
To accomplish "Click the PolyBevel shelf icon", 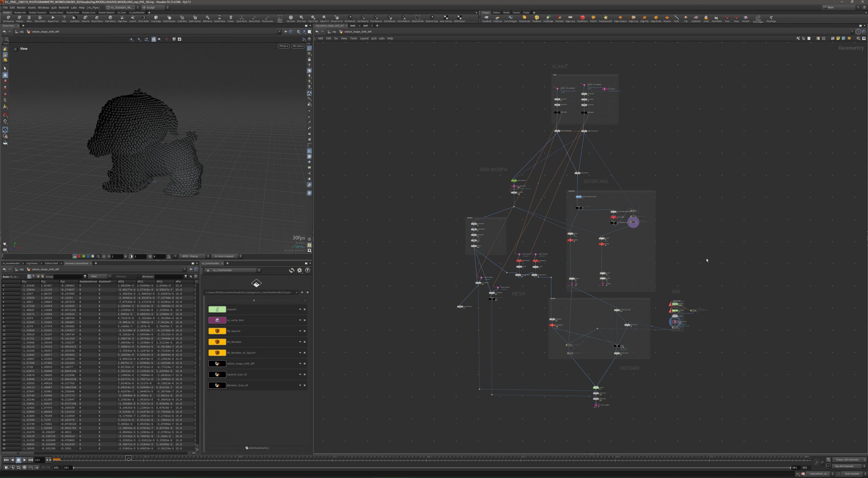I will 537,19.
